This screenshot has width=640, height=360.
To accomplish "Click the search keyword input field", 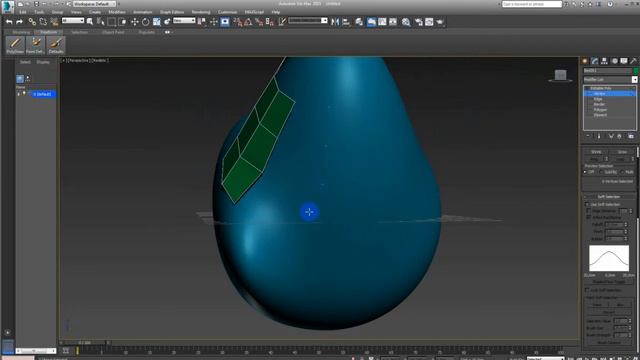I will pos(532,4).
